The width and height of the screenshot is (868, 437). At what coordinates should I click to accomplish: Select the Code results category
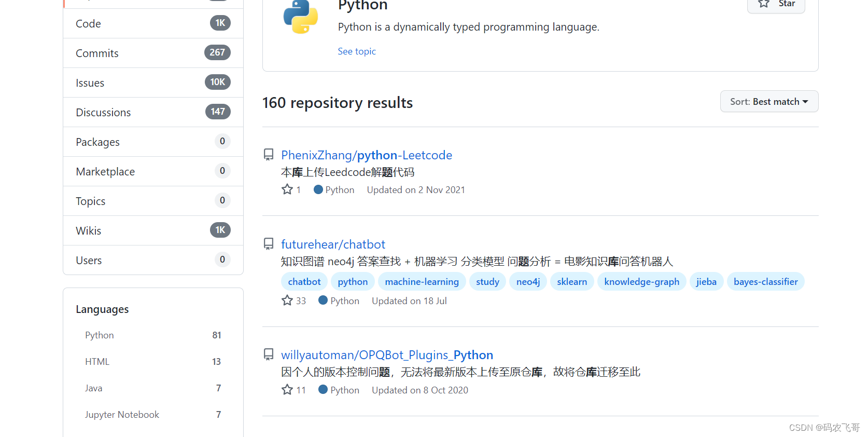153,23
